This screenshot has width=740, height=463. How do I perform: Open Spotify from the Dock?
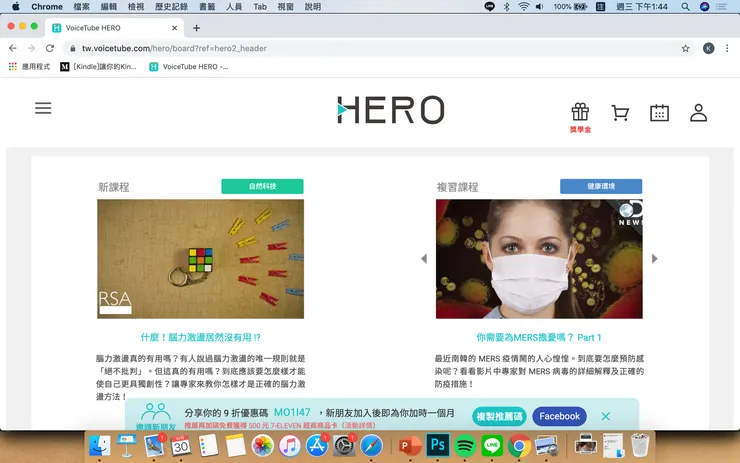[465, 445]
